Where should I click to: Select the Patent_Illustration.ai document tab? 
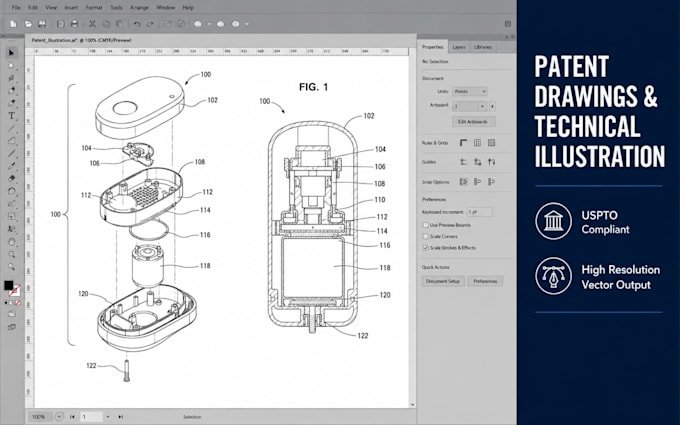(x=82, y=40)
